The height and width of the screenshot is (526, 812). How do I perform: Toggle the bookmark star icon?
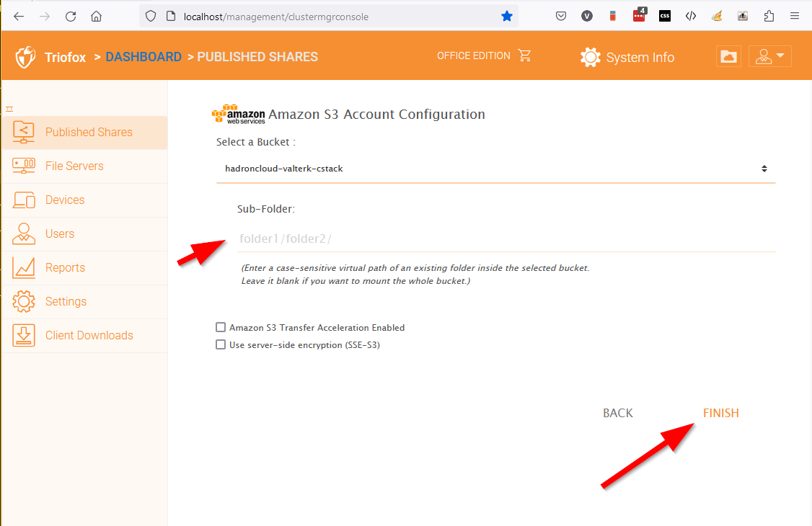[x=506, y=17]
